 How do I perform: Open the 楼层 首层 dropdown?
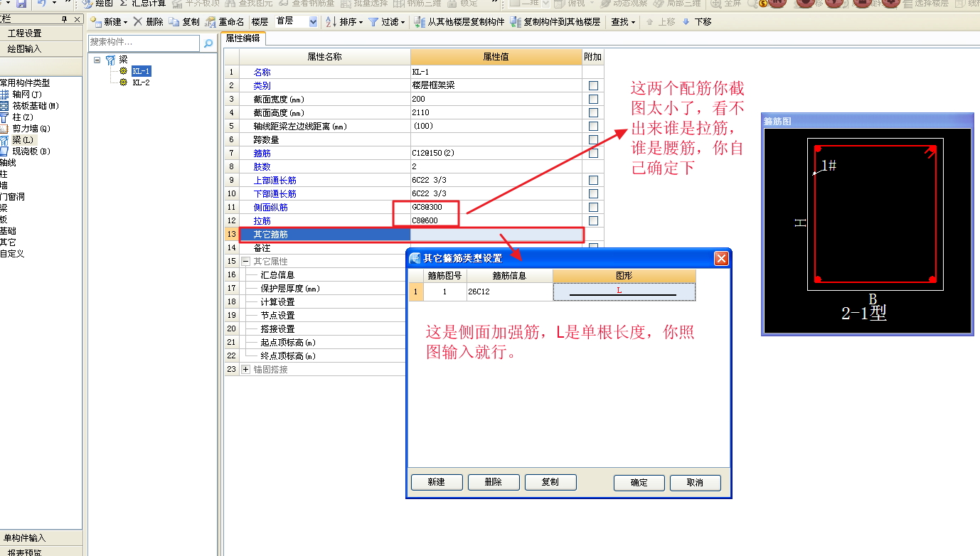[x=314, y=22]
